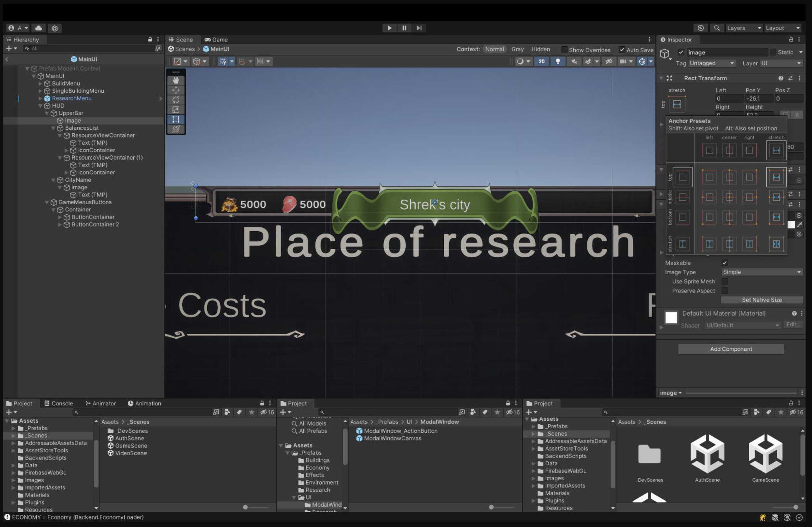Open the Console tab

[59, 403]
